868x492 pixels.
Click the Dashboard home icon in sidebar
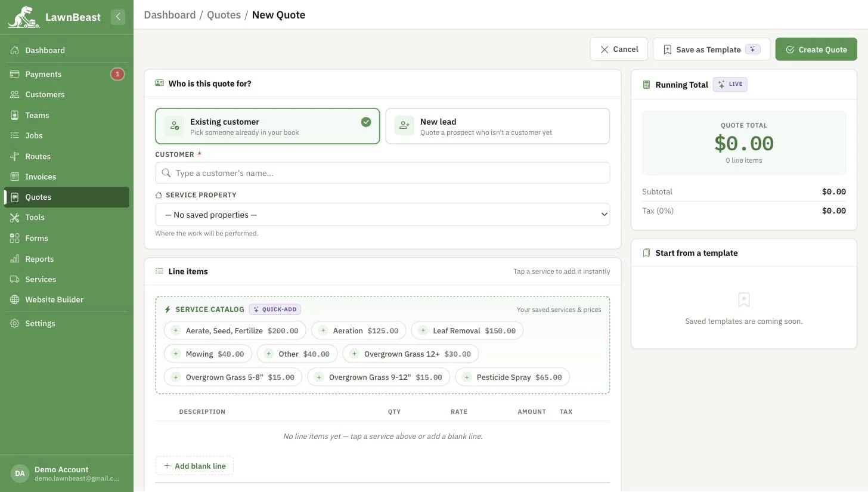pos(15,50)
